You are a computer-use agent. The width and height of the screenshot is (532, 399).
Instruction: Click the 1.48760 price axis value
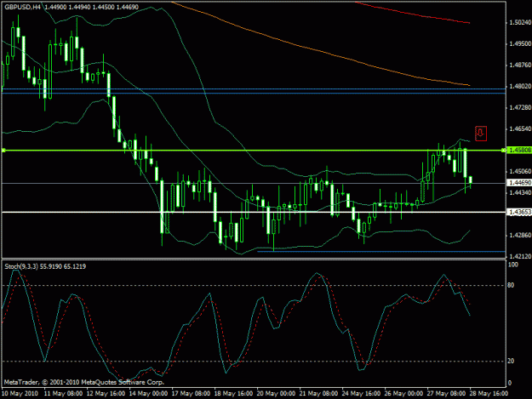(x=520, y=66)
